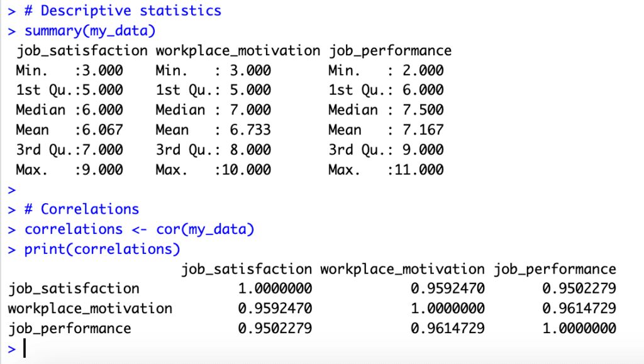Screen dimensions: 644x364
Task: Select the summary(my_data) command line
Action: click(89, 31)
